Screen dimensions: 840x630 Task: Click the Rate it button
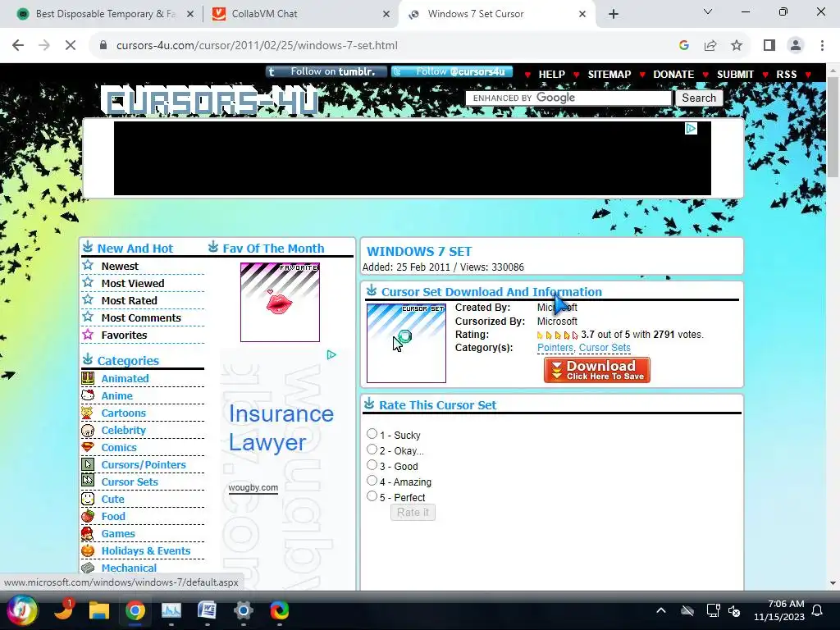coord(413,512)
